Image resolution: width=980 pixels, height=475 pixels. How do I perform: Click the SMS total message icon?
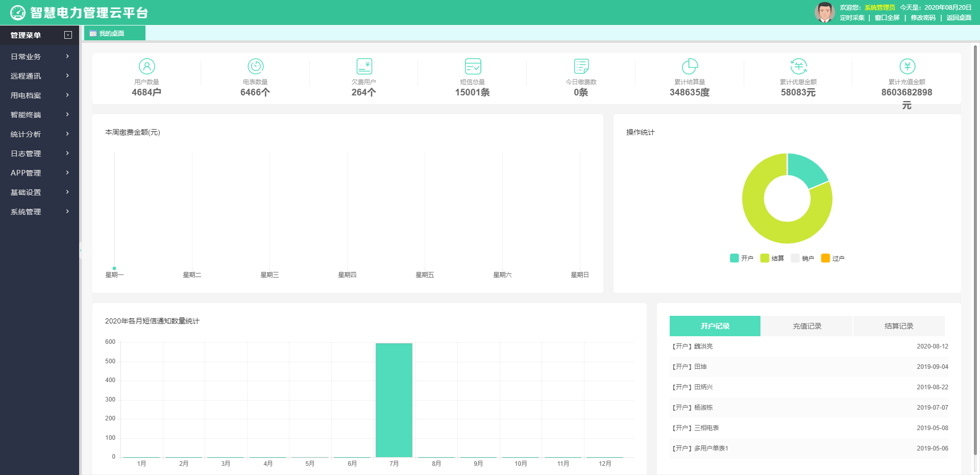(x=473, y=66)
